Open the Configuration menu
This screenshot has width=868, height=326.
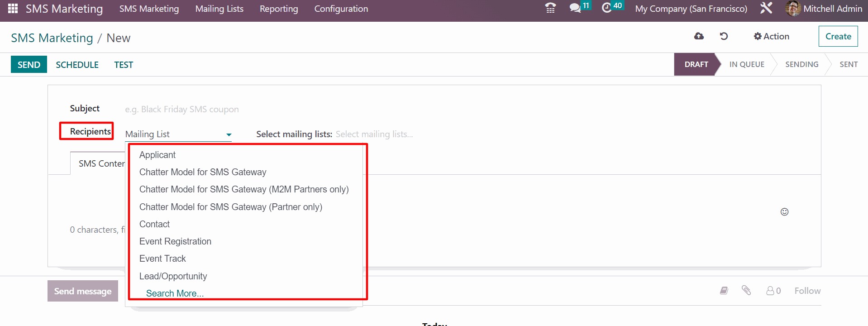point(341,9)
